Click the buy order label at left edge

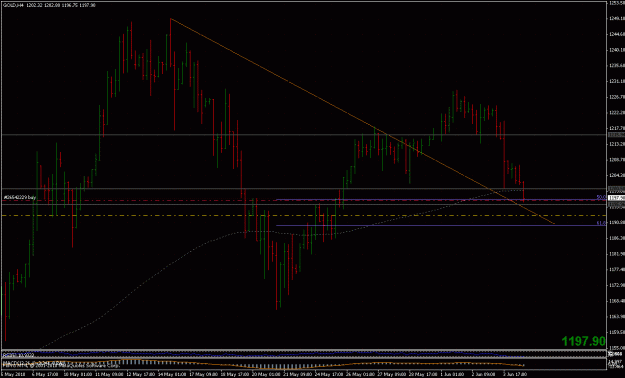[x=20, y=197]
